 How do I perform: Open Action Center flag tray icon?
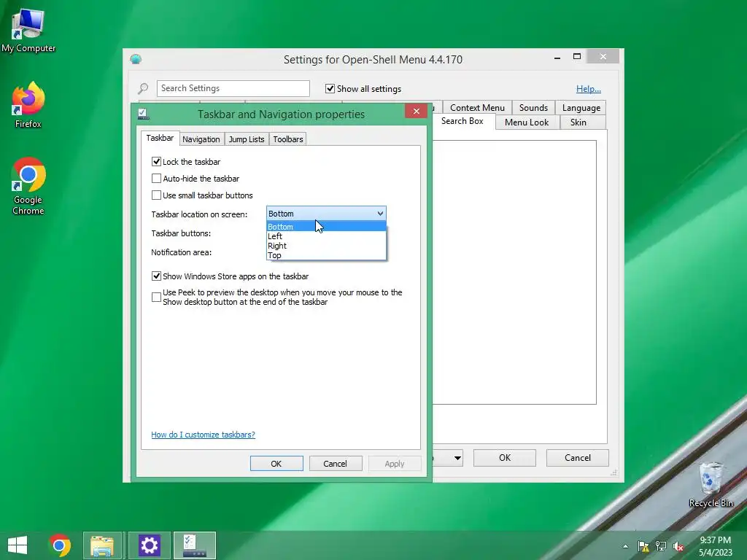643,546
